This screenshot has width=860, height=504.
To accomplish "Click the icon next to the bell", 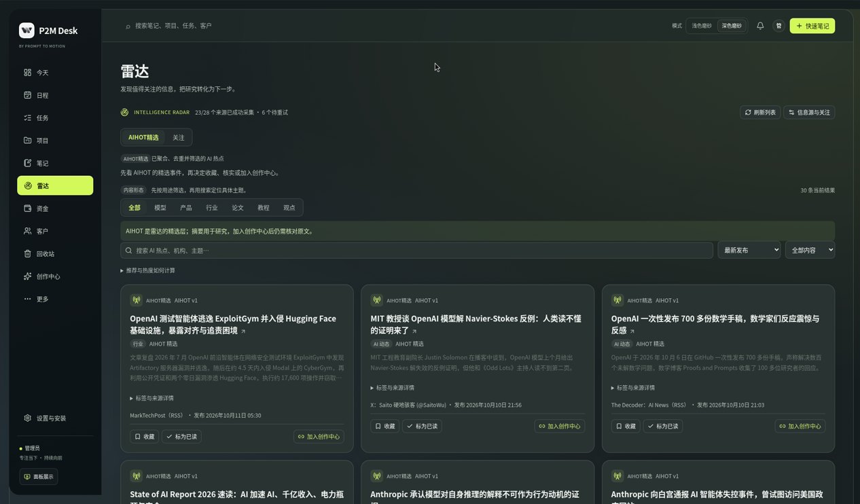I will tap(778, 26).
